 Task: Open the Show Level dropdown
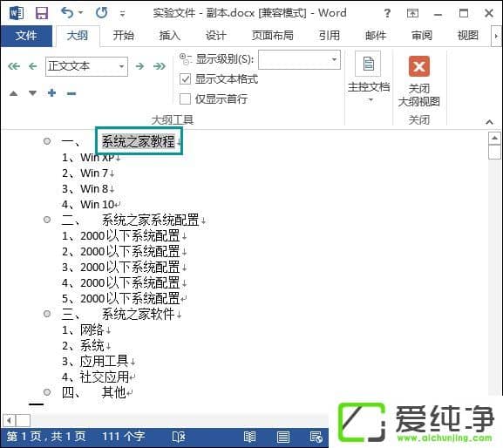pyautogui.click(x=299, y=59)
